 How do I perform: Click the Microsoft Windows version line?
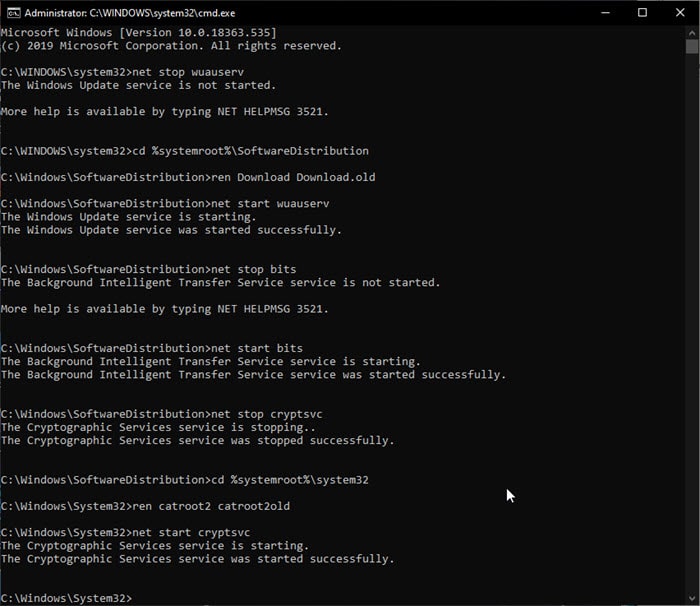(139, 33)
